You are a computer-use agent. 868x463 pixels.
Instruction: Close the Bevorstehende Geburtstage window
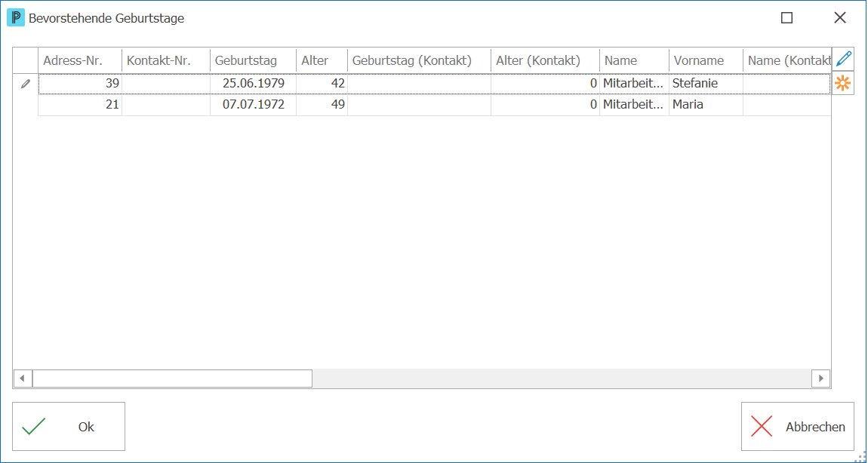840,17
